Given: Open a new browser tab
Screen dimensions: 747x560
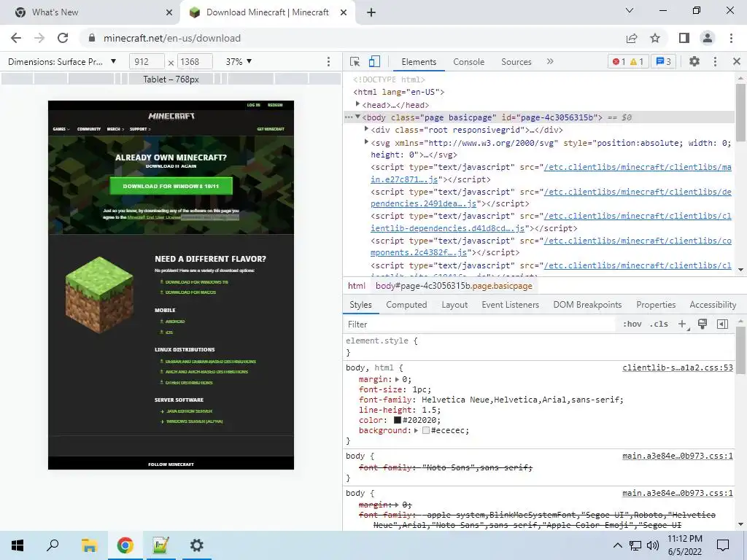Looking at the screenshot, I should click(x=371, y=12).
